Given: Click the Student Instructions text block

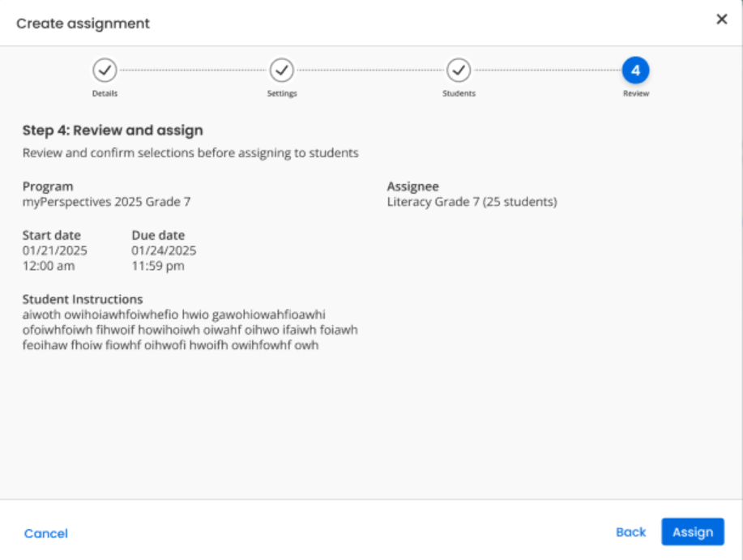Looking at the screenshot, I should tap(190, 330).
